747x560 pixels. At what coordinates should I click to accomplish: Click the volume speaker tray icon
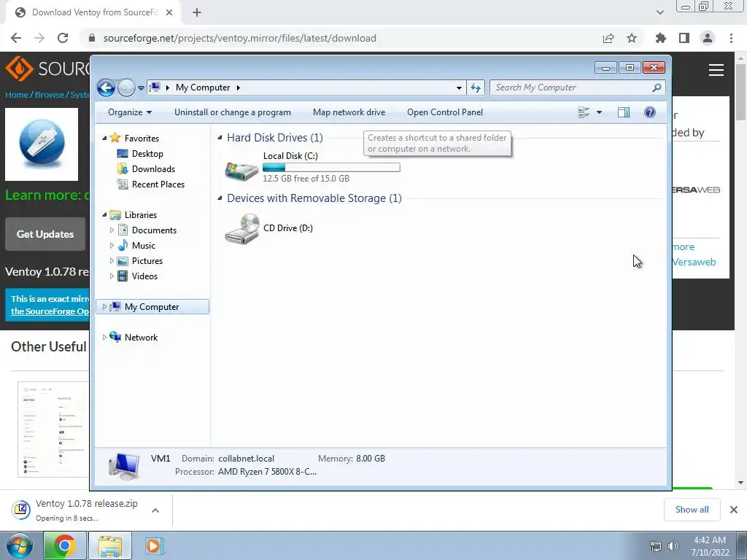pos(673,546)
